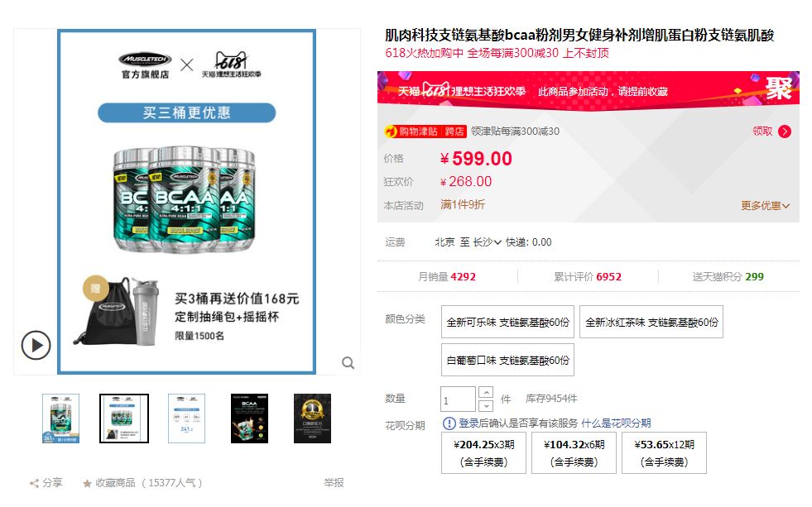The height and width of the screenshot is (507, 812).
Task: Click the quantity input field
Action: tap(458, 399)
